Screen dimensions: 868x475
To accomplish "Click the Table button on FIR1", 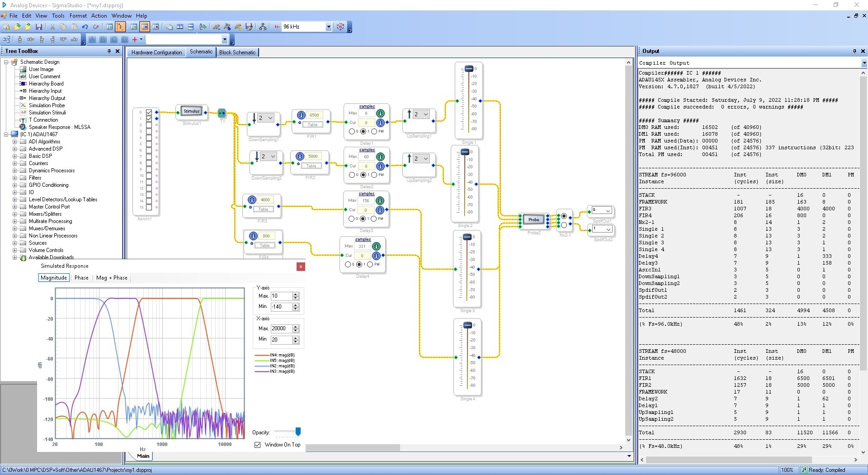I will [313, 125].
